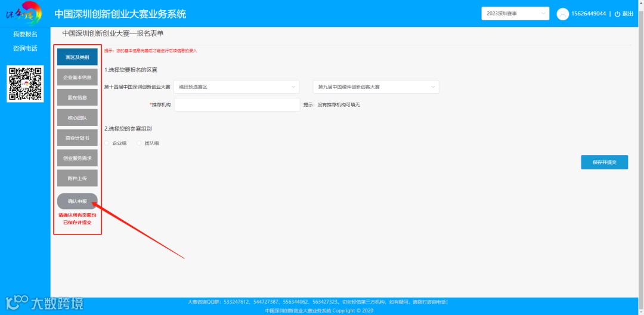This screenshot has width=644, height=315.
Task: Click the username 15626449044
Action: 588,14
